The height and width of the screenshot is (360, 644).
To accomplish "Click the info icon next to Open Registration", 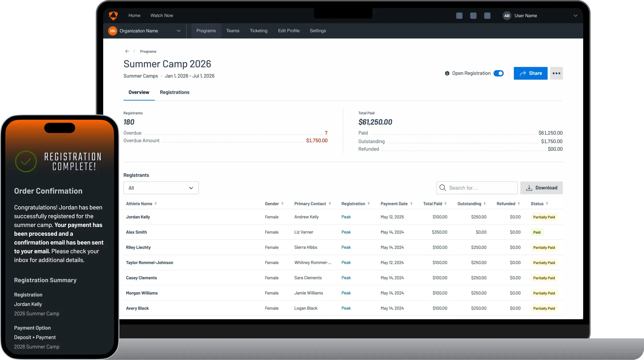I will pyautogui.click(x=447, y=73).
